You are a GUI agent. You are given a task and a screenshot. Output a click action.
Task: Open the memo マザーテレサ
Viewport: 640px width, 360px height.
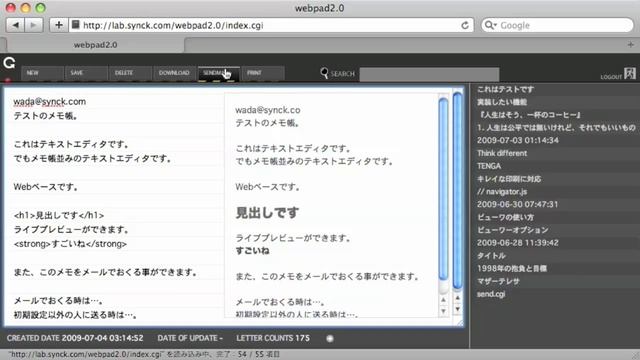(498, 282)
